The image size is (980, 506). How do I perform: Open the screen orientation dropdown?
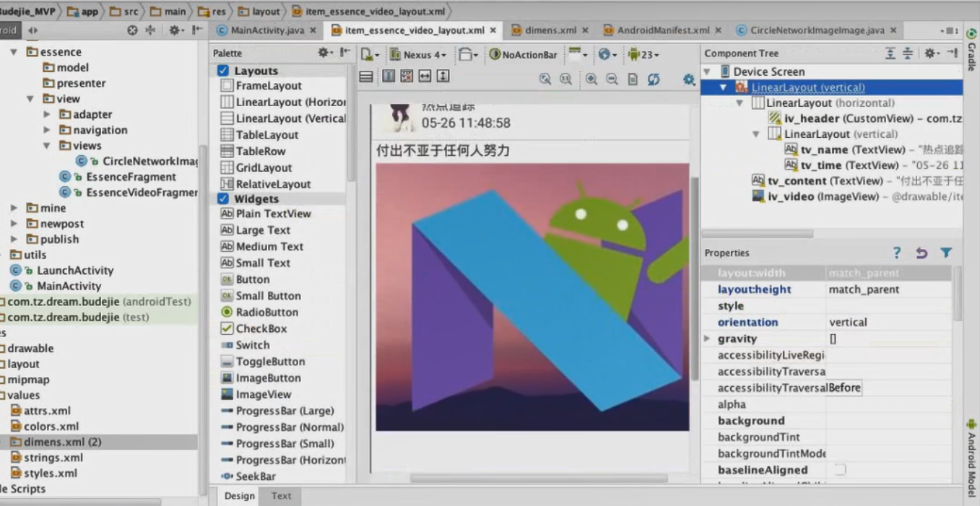469,54
